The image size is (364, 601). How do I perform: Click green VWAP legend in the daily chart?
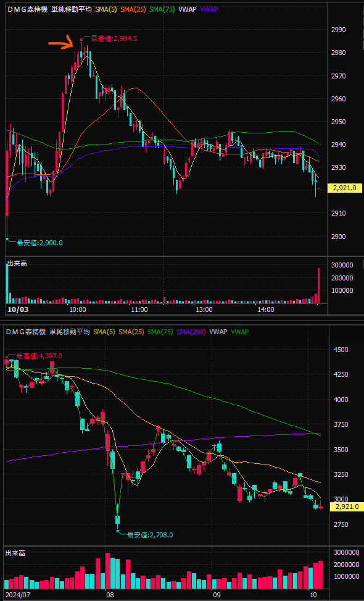[240, 332]
